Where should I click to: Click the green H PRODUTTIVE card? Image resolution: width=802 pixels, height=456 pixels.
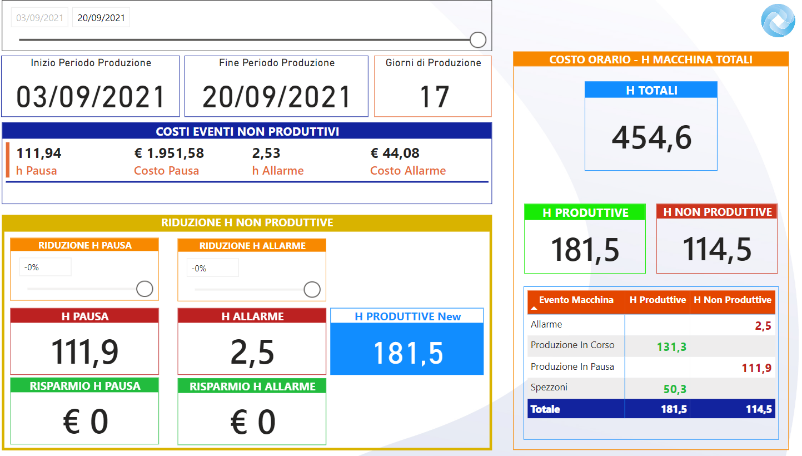tap(585, 240)
